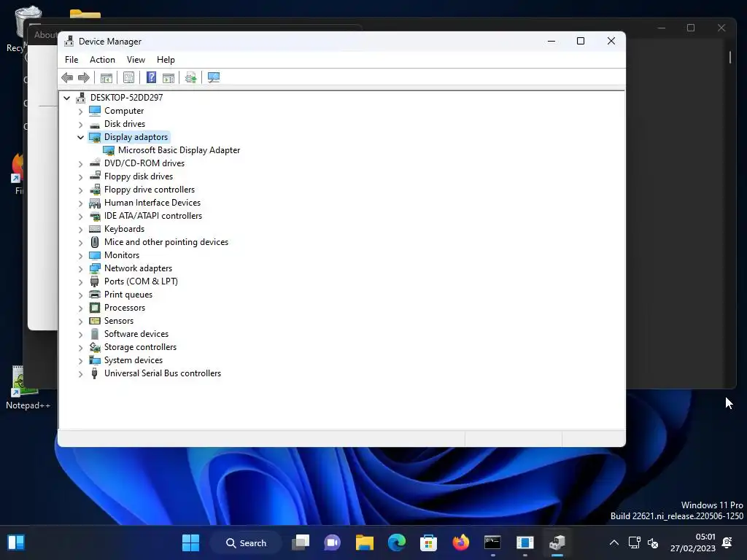Maximize the Device Manager window

[580, 41]
